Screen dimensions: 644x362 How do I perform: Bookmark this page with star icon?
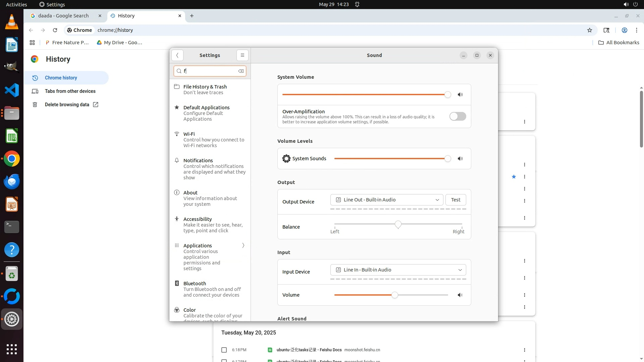tap(589, 30)
